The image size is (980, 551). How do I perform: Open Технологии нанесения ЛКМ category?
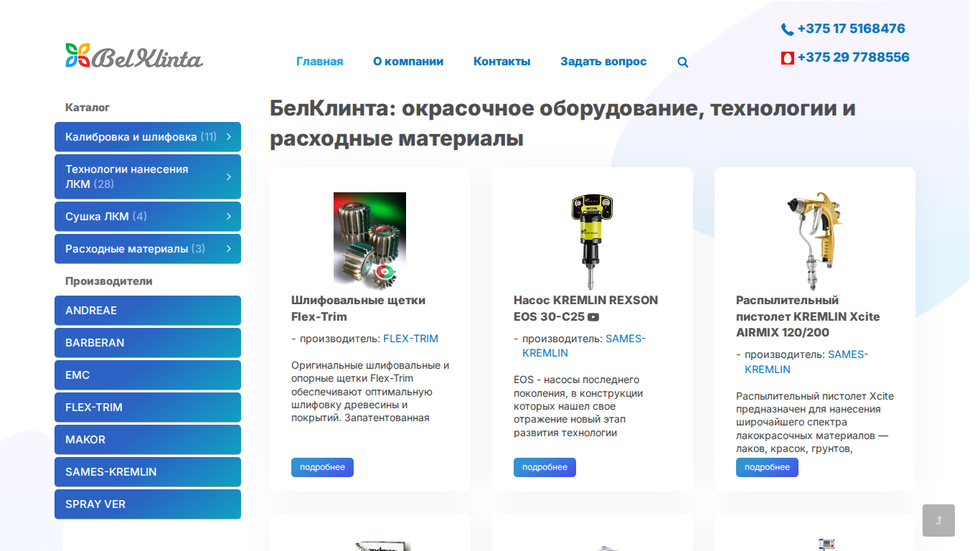coord(148,176)
